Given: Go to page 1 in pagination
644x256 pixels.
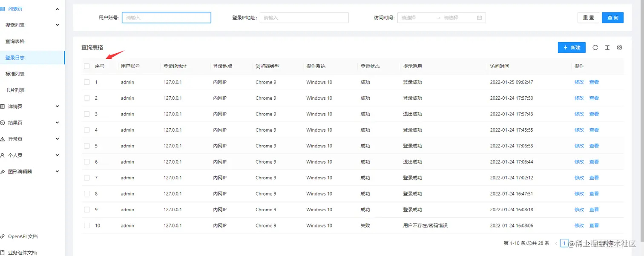Looking at the screenshot, I should (564, 243).
